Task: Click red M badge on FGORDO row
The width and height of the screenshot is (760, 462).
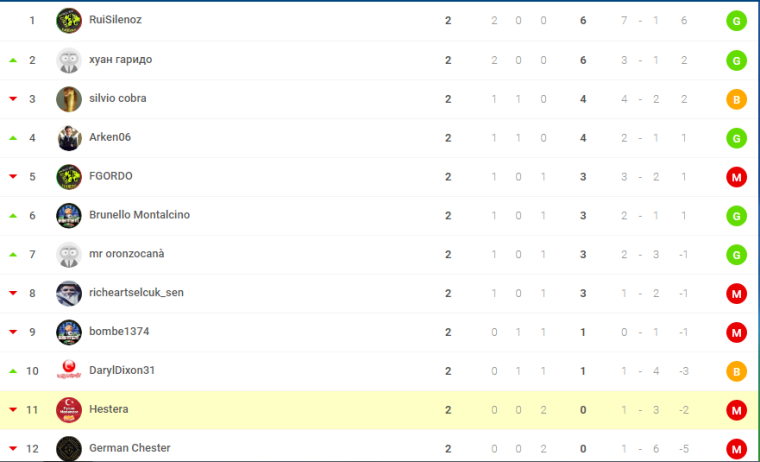Action: point(736,177)
